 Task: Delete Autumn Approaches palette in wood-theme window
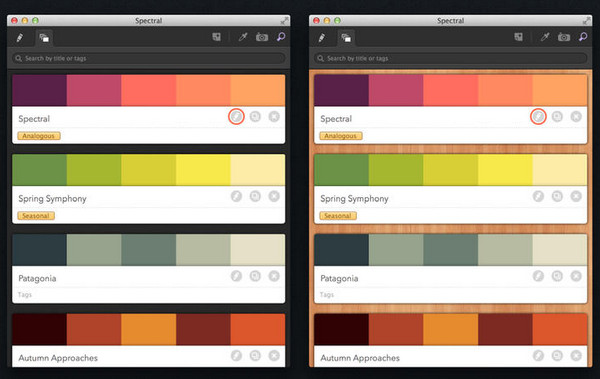pos(576,356)
